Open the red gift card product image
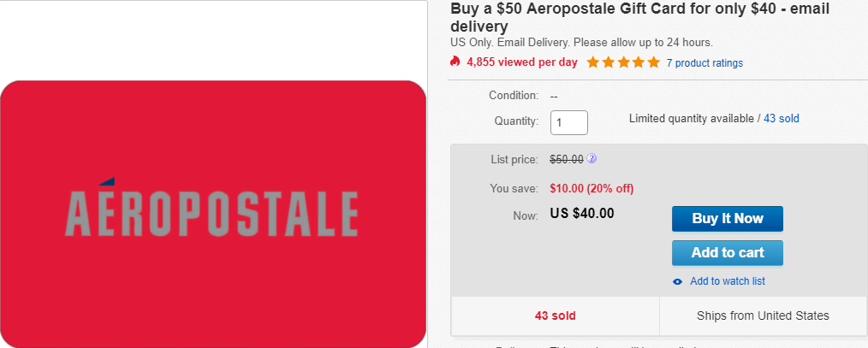868x348 pixels. click(x=213, y=214)
